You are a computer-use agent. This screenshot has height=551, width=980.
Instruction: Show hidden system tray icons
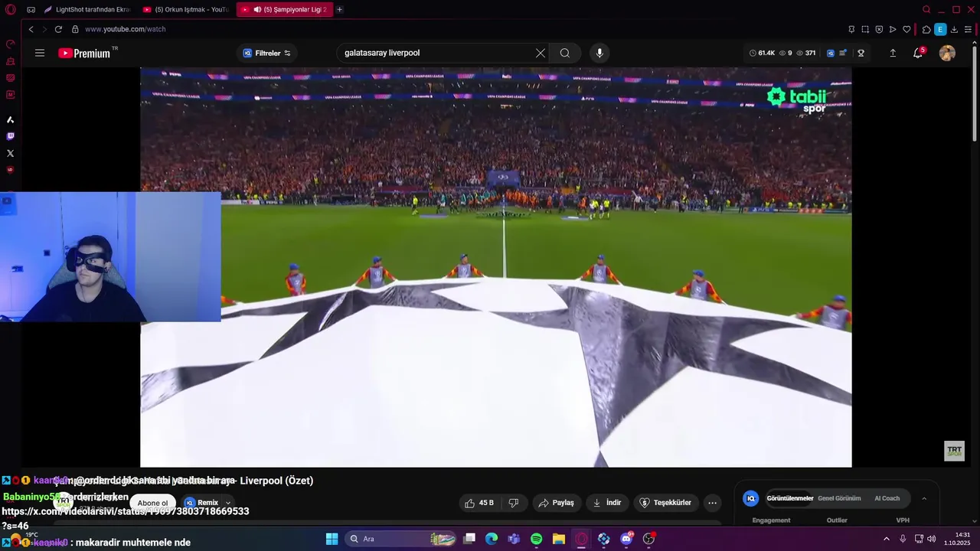(887, 539)
